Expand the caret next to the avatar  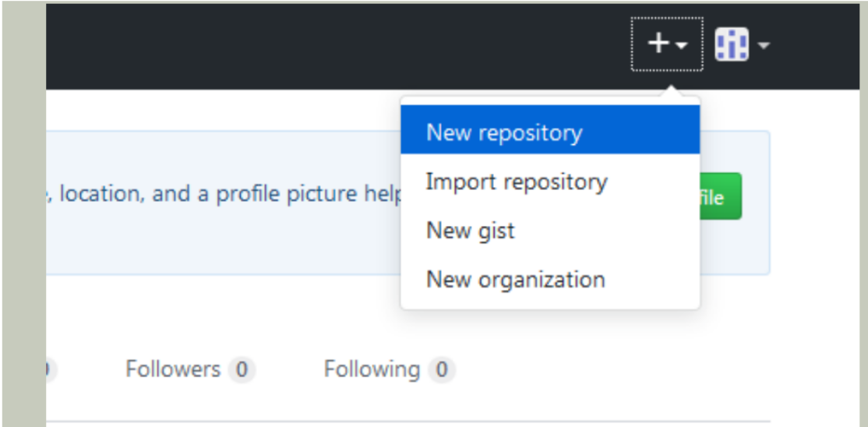764,45
